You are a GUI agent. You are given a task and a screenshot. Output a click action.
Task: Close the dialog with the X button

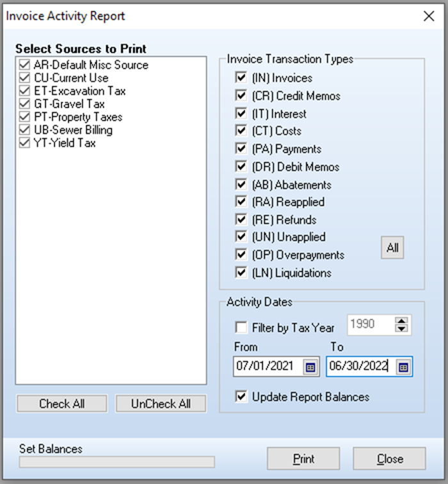(429, 16)
